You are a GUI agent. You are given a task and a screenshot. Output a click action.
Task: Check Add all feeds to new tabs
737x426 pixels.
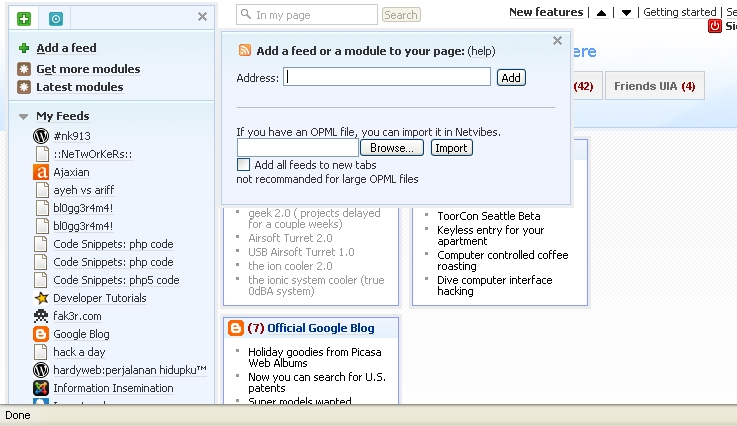(x=243, y=165)
